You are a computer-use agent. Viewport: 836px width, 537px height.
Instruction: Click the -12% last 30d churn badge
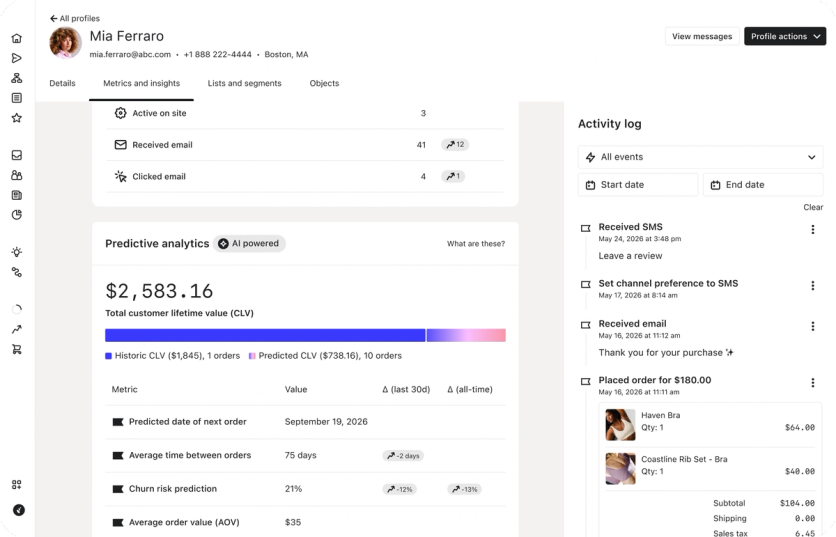coord(399,490)
